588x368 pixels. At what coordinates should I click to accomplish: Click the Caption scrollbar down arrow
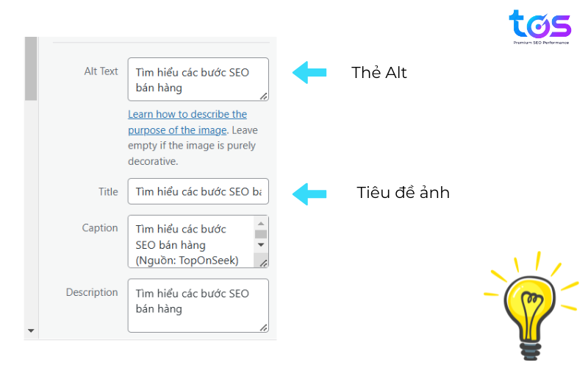click(261, 244)
